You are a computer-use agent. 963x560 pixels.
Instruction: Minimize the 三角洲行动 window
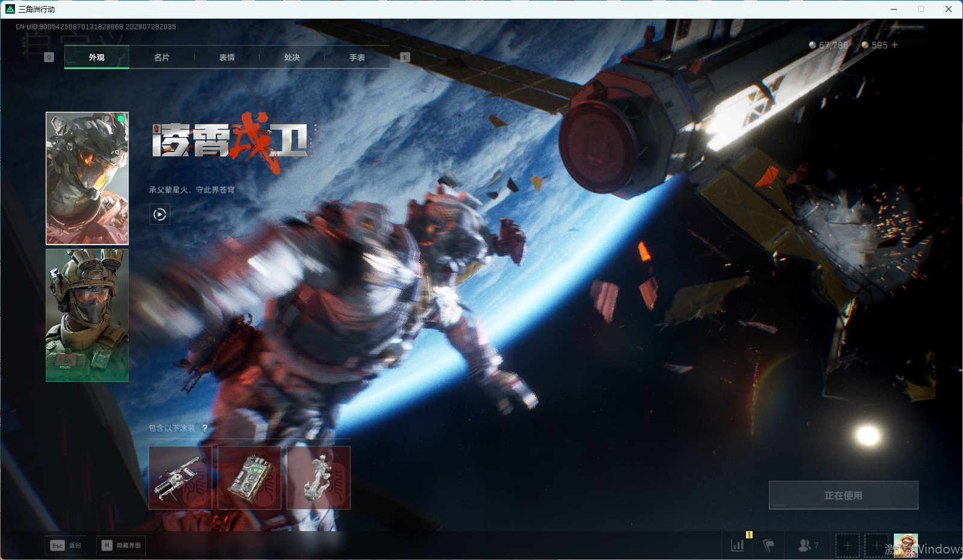(894, 9)
